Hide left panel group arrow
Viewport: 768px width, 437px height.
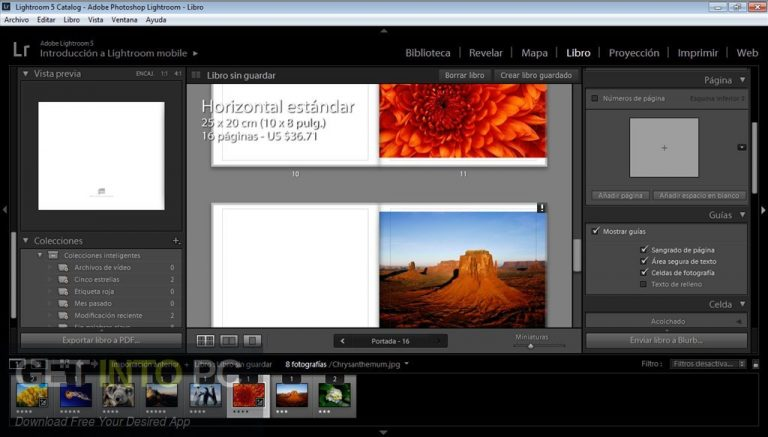click(x=4, y=210)
